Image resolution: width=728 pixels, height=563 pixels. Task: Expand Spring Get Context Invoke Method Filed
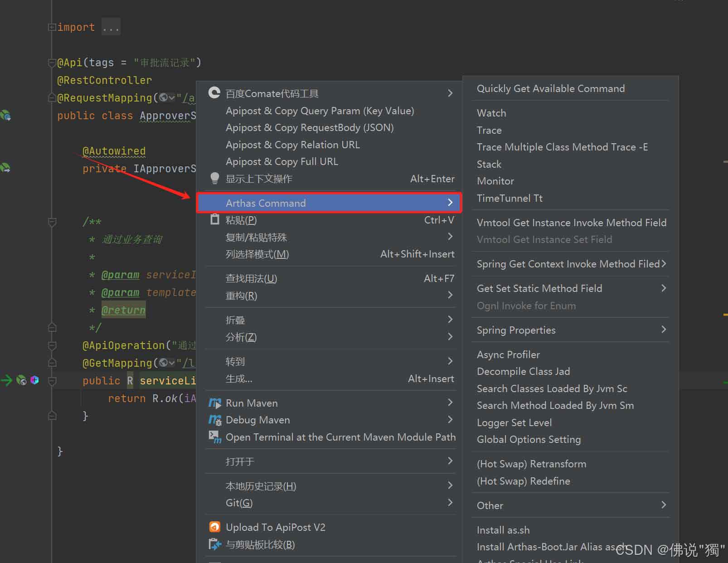(x=570, y=264)
